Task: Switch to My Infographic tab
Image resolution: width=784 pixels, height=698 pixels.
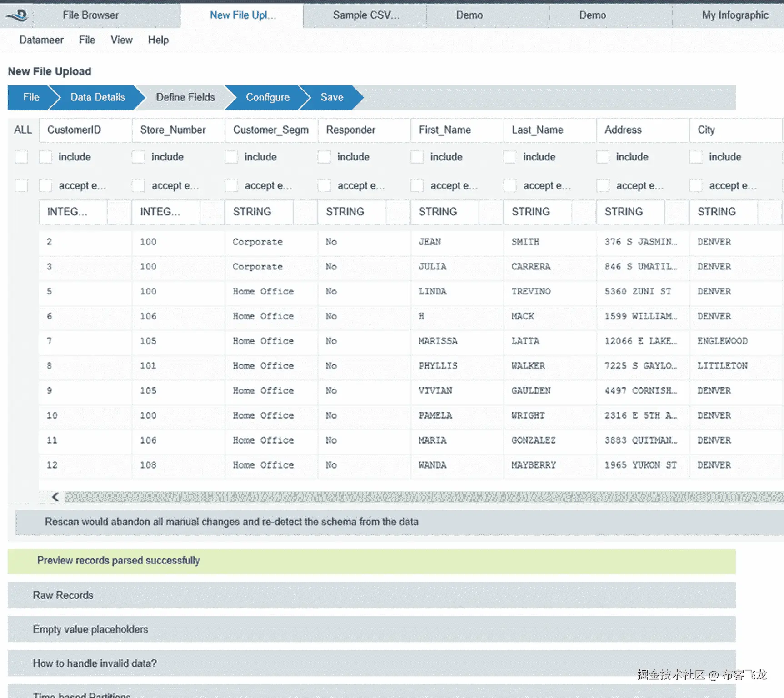Action: point(729,15)
